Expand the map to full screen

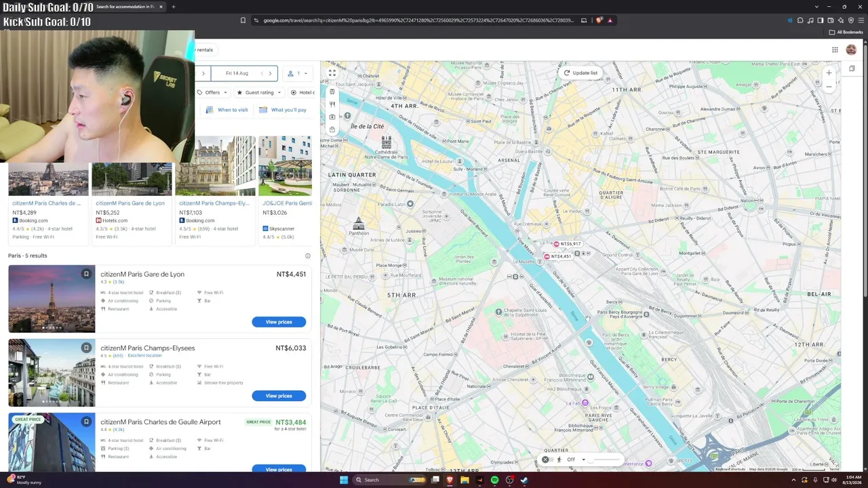(332, 73)
